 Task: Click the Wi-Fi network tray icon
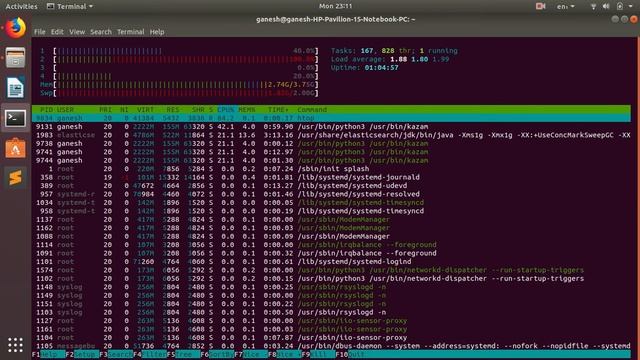pyautogui.click(x=593, y=6)
